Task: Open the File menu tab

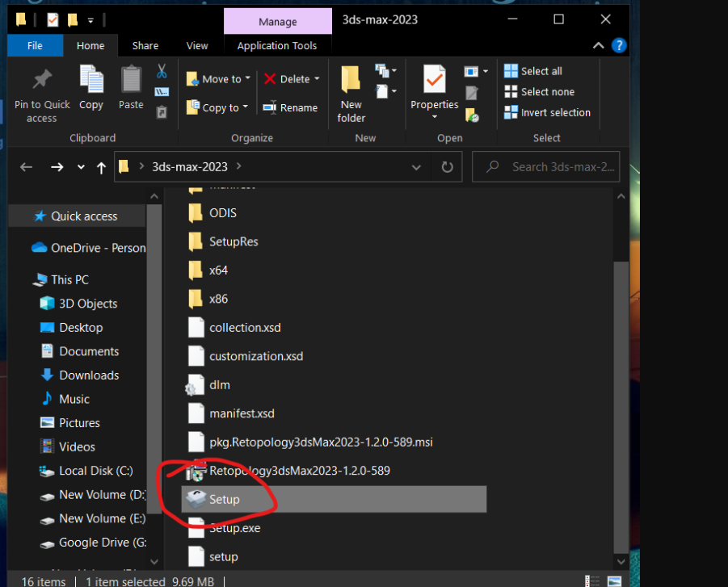Action: [x=35, y=46]
